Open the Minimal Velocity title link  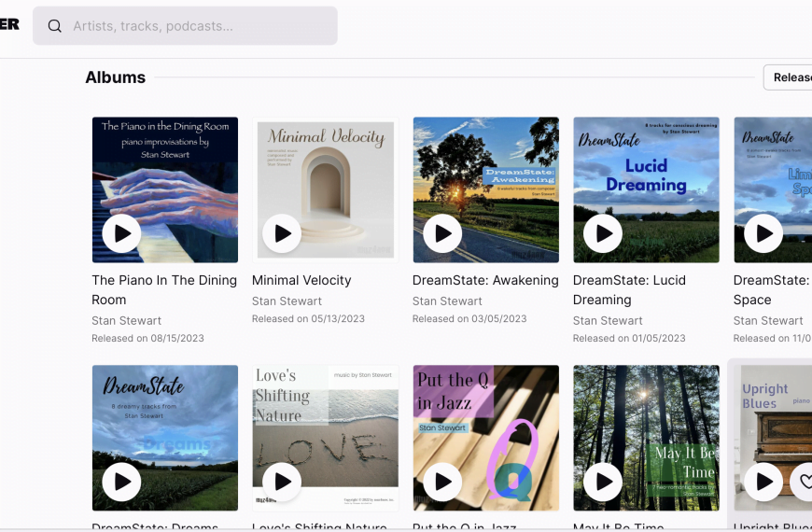pyautogui.click(x=301, y=280)
